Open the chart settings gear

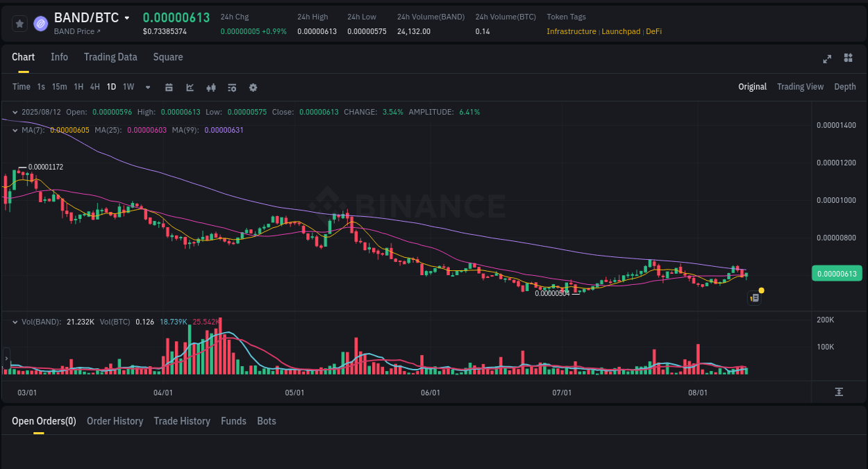point(253,87)
